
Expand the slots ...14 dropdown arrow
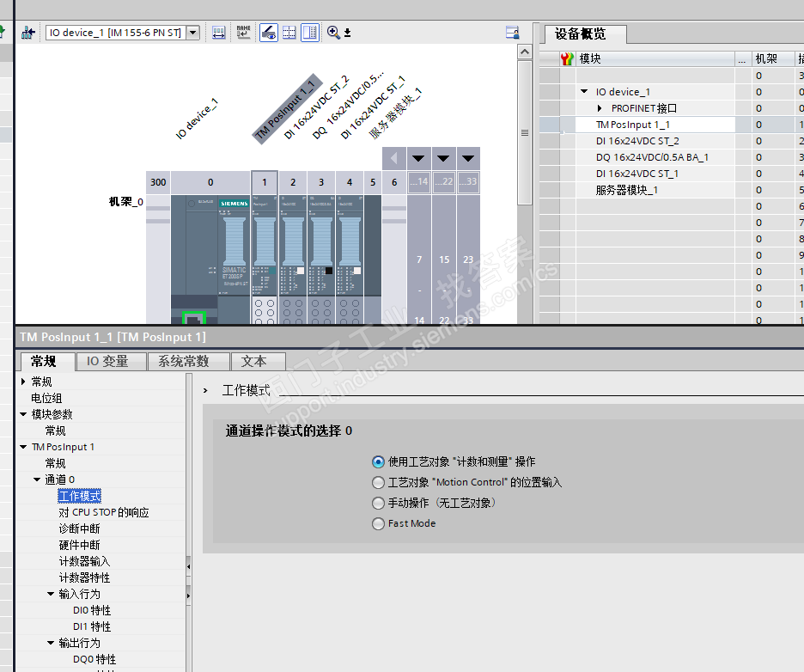coord(418,158)
